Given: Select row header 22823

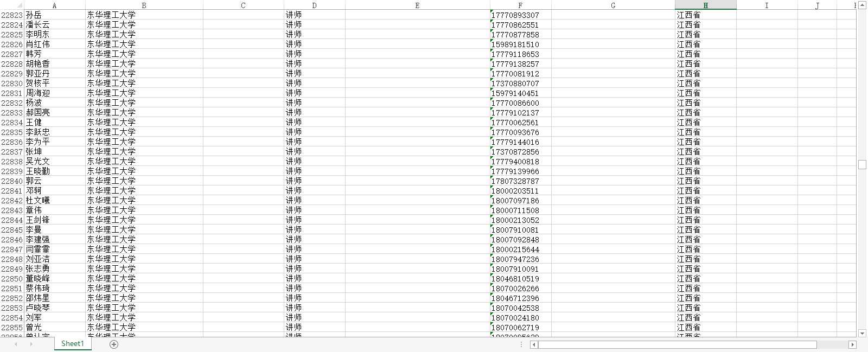Looking at the screenshot, I should [12, 15].
